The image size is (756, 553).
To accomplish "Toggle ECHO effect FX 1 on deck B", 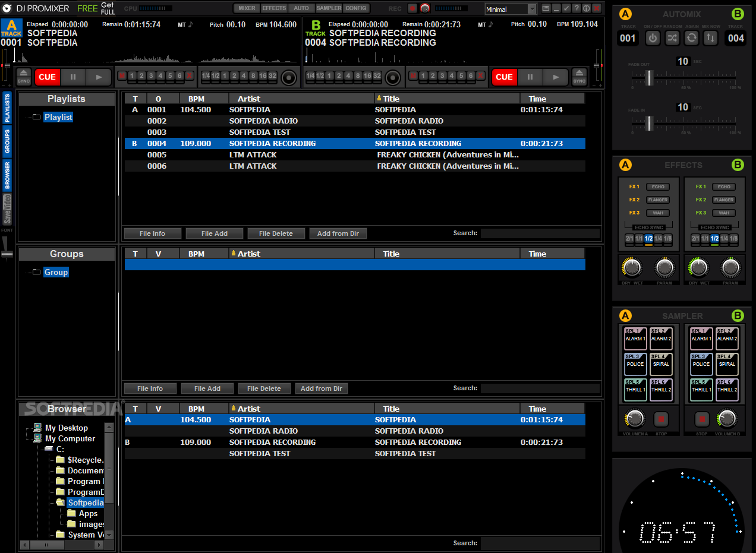I will (724, 187).
